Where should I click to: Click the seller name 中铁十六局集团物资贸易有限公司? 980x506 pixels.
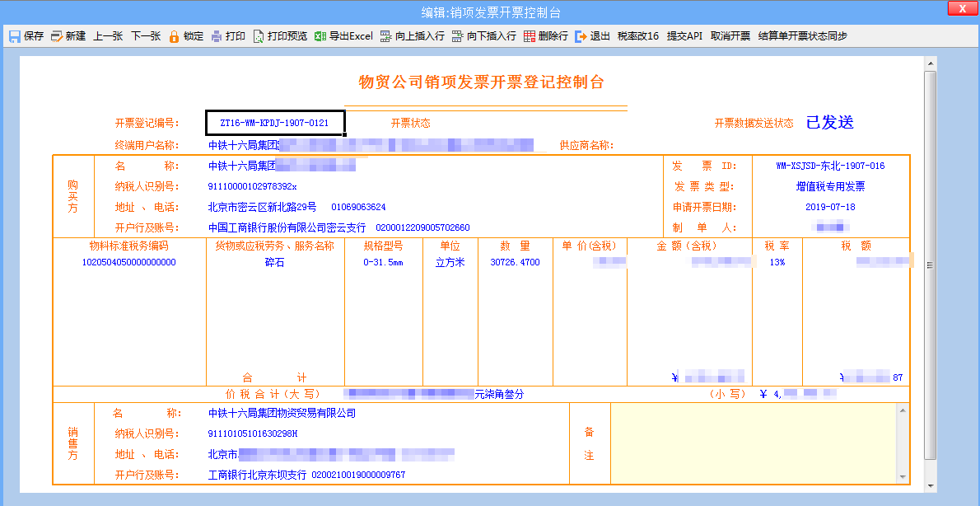click(x=282, y=413)
